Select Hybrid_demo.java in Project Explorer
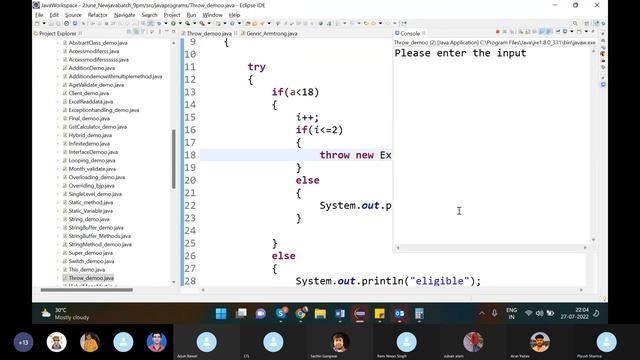This screenshot has height=360, width=640. tap(90, 135)
